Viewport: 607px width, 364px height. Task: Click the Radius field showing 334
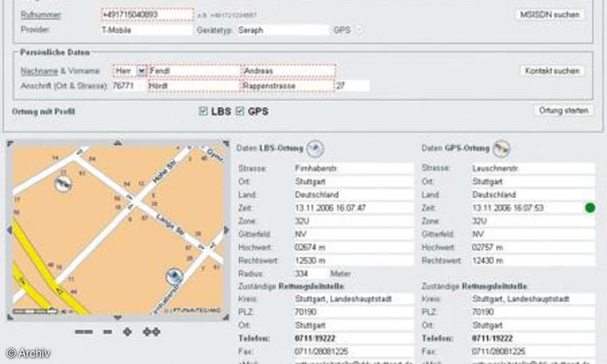tap(310, 274)
